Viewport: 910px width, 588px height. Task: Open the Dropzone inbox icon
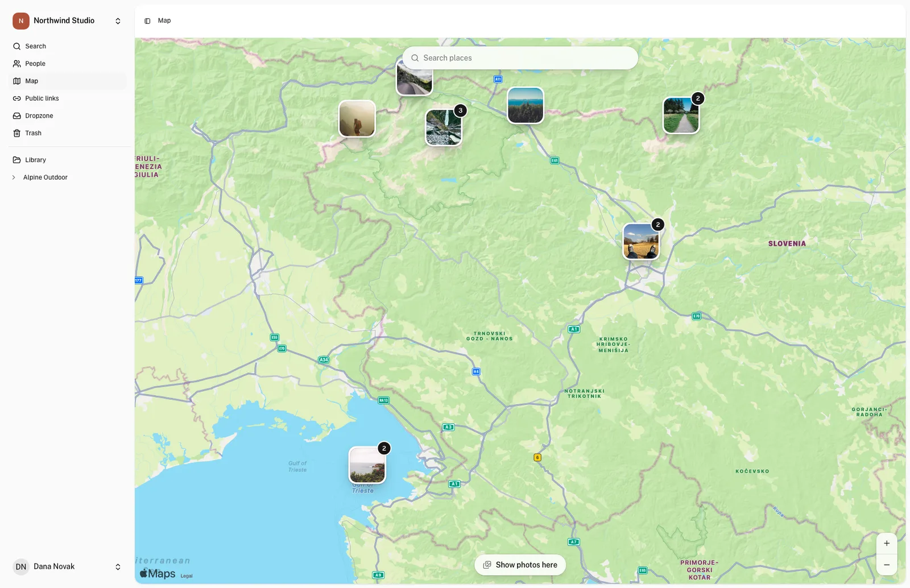(17, 116)
